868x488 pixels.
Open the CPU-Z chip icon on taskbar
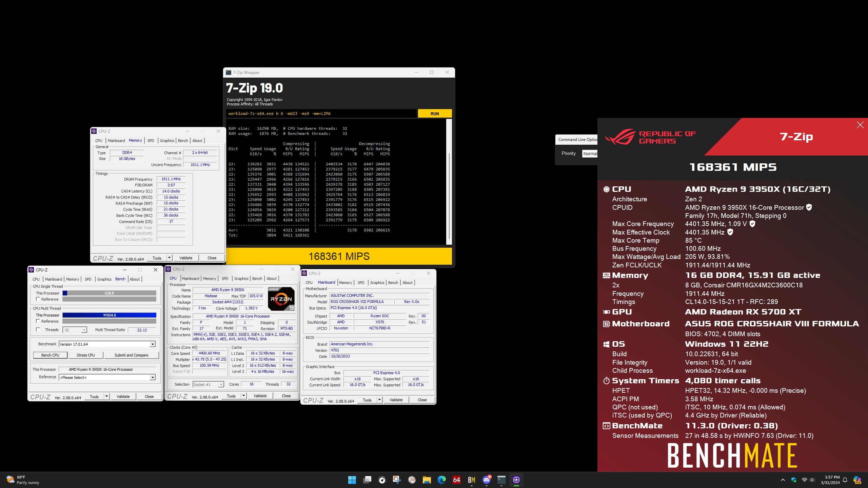[516, 480]
